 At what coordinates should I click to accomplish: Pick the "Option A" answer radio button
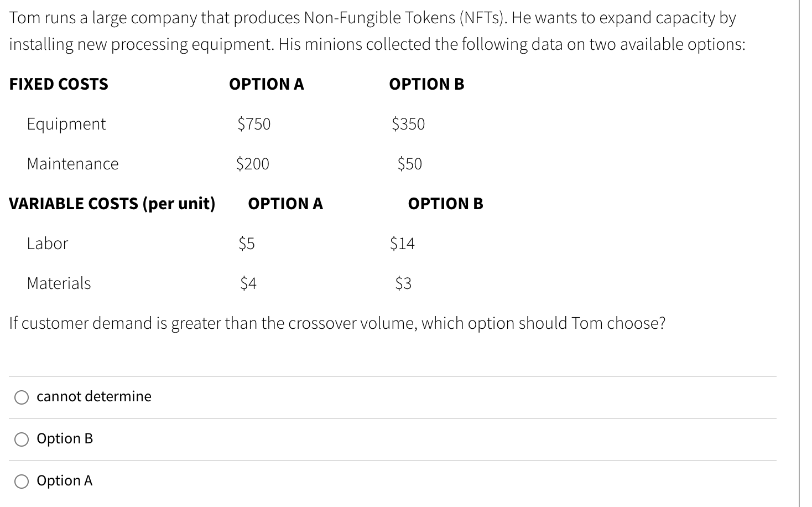click(22, 481)
